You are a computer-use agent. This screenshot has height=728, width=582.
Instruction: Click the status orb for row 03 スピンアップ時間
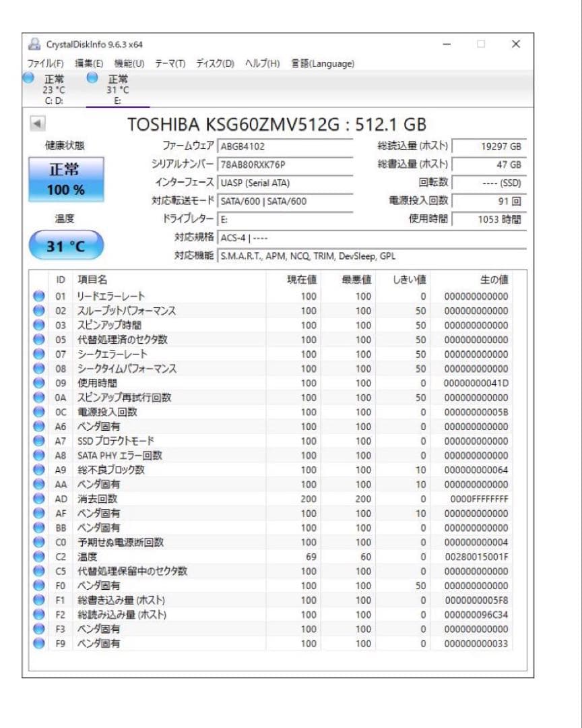[x=39, y=325]
